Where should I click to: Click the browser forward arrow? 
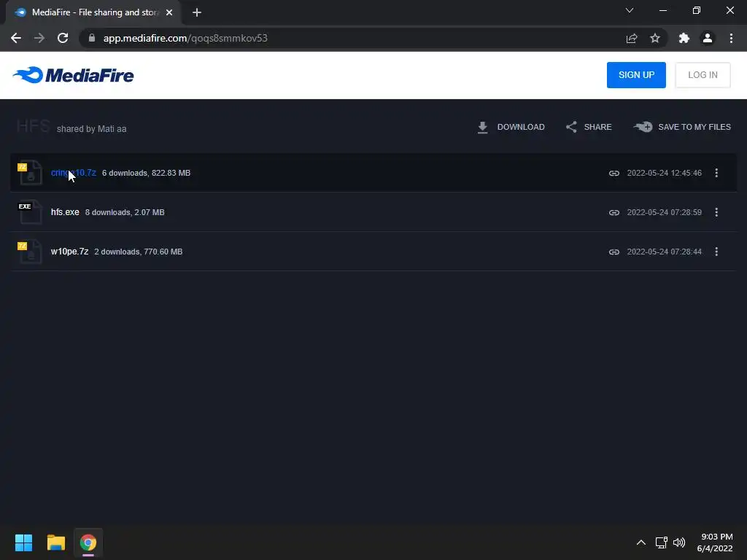(x=39, y=38)
